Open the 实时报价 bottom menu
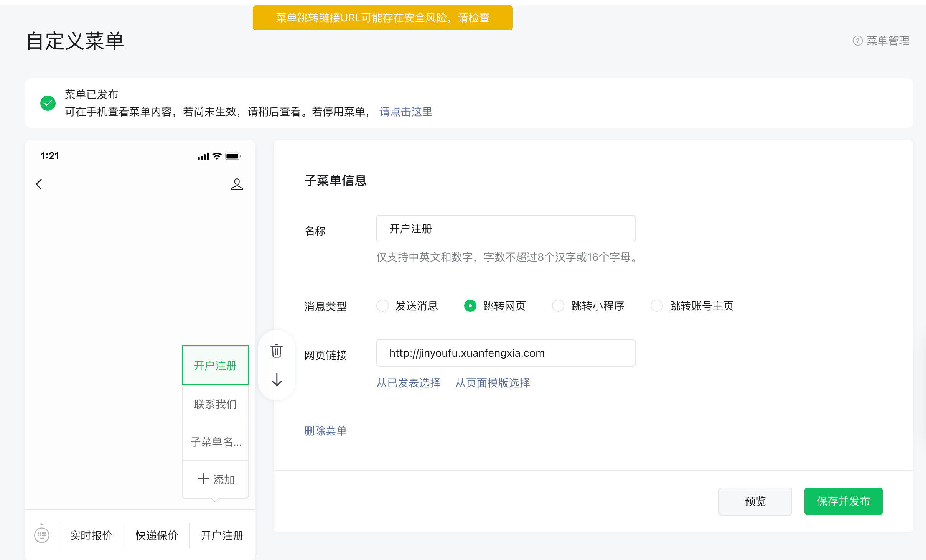 (91, 535)
